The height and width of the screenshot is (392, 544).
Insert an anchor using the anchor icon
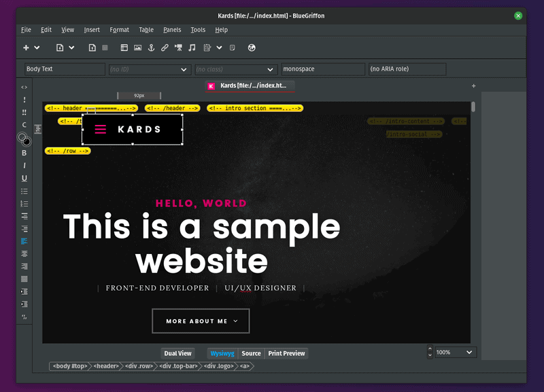151,48
